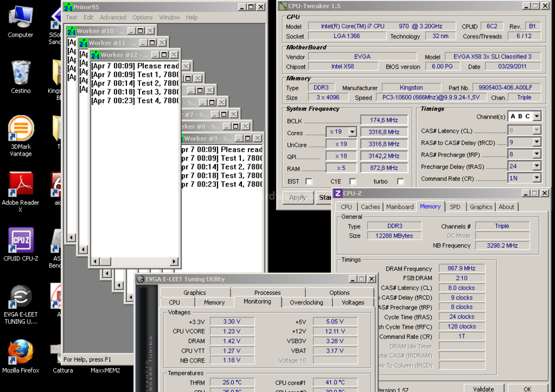Click Worker #12 window icon

click(95, 55)
